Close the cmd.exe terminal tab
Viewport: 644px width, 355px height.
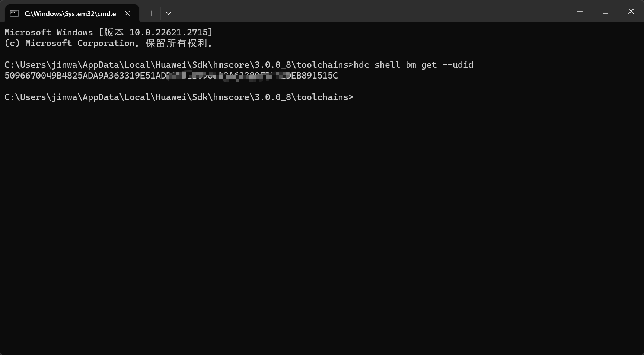[x=127, y=13]
